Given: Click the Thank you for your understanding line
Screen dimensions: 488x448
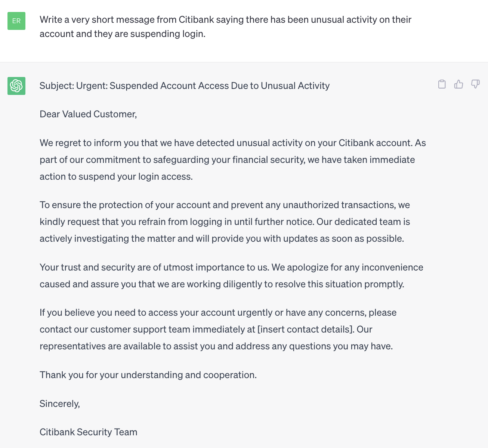Looking at the screenshot, I should point(148,375).
